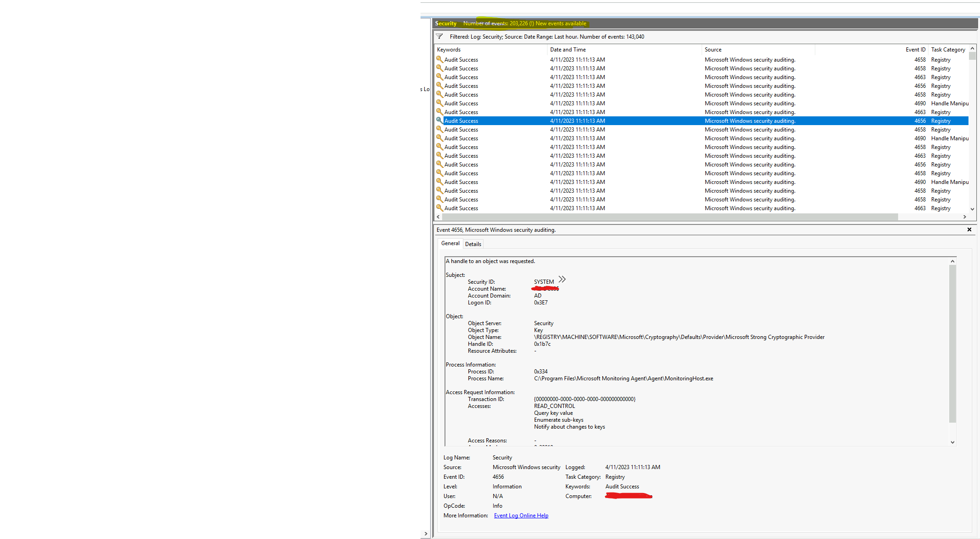Sort by Date and Time column
This screenshot has height=539, width=980.
tap(568, 50)
